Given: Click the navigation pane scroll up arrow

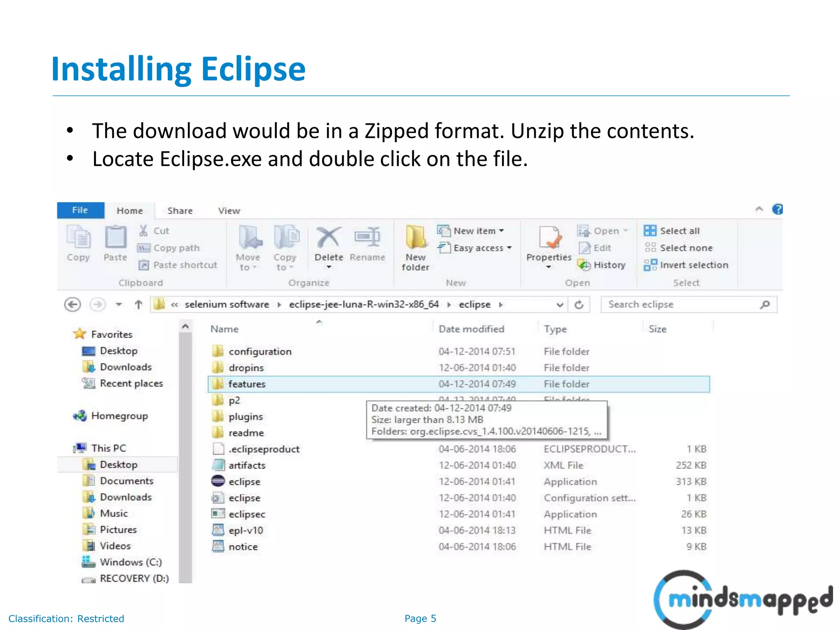Looking at the screenshot, I should pyautogui.click(x=185, y=326).
